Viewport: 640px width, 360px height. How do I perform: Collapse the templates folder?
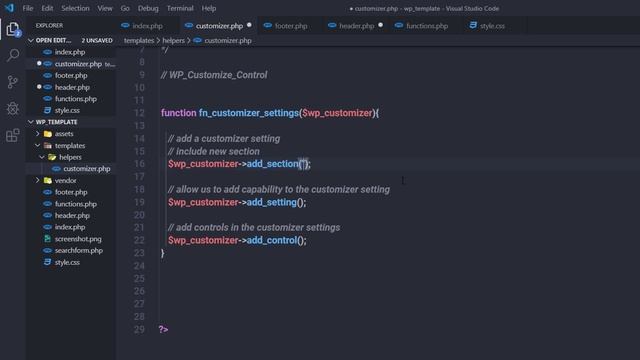38,145
